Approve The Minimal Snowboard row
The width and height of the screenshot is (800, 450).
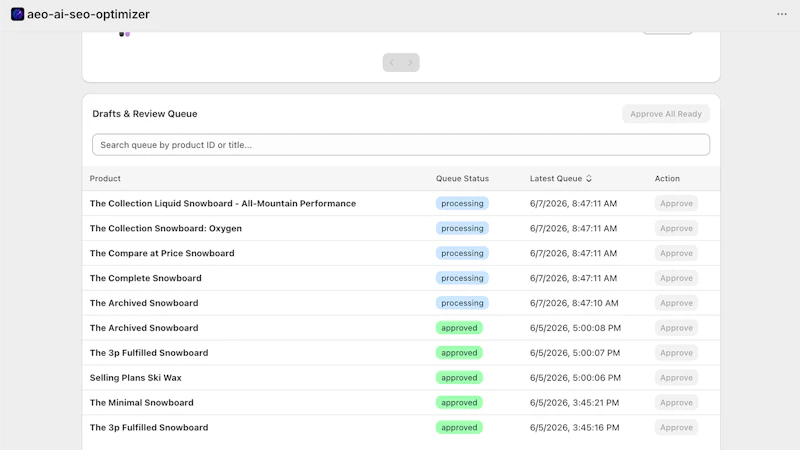676,403
